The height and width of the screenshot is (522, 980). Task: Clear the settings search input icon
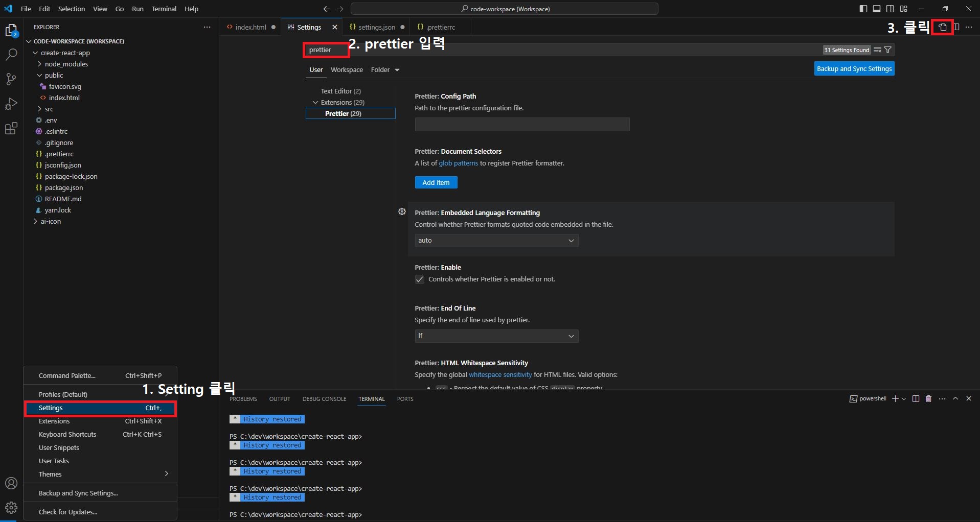[877, 50]
